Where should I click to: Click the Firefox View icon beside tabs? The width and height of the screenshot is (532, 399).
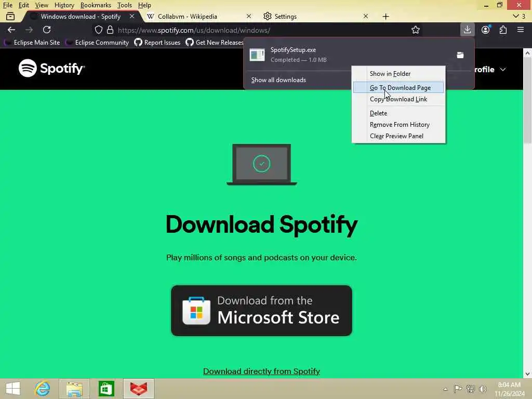coord(10,16)
